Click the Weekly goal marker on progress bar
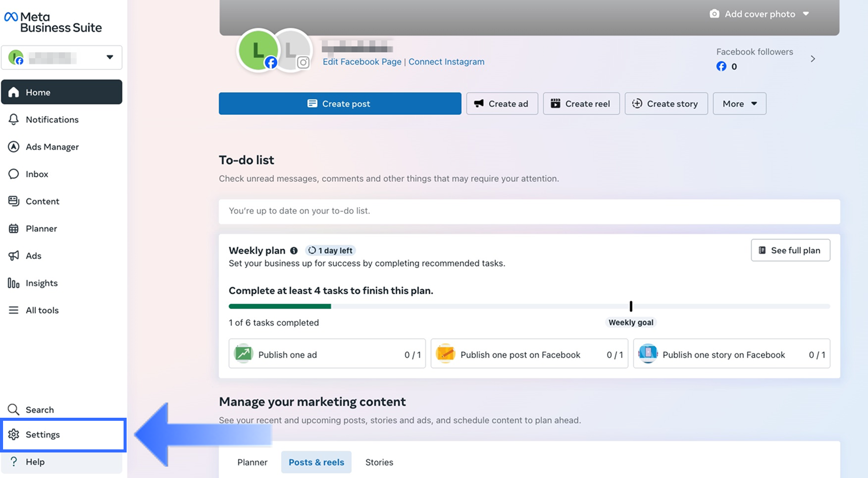 (x=631, y=306)
